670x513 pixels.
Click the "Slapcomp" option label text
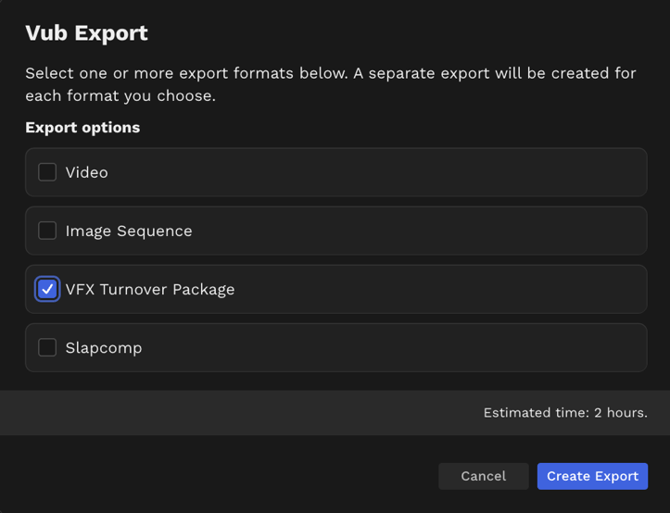click(x=104, y=348)
